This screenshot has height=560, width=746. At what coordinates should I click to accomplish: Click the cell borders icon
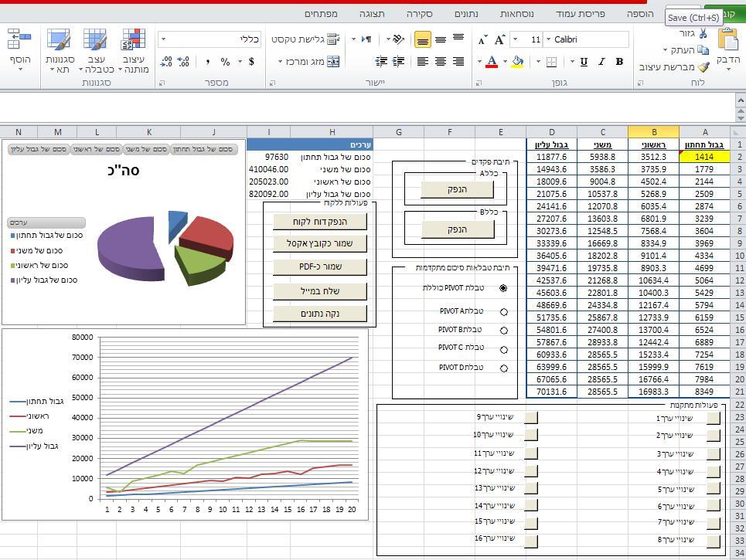click(x=551, y=62)
